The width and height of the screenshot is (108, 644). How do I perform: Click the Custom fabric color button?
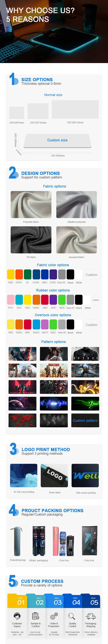pos(91,274)
